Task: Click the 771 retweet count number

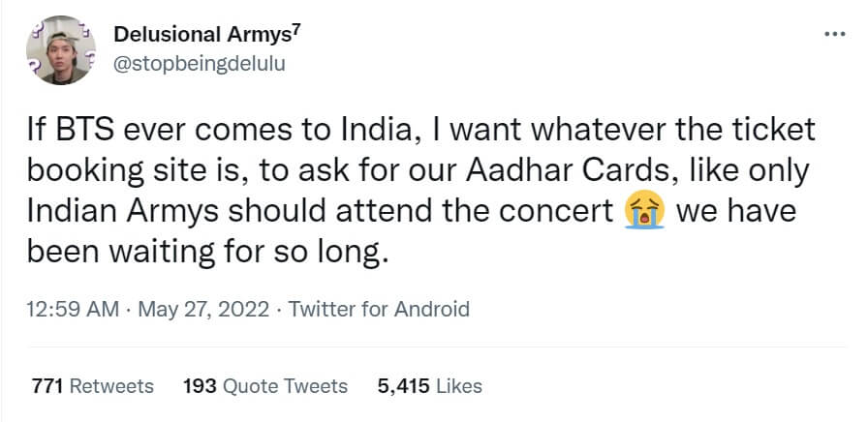Action: tap(47, 386)
